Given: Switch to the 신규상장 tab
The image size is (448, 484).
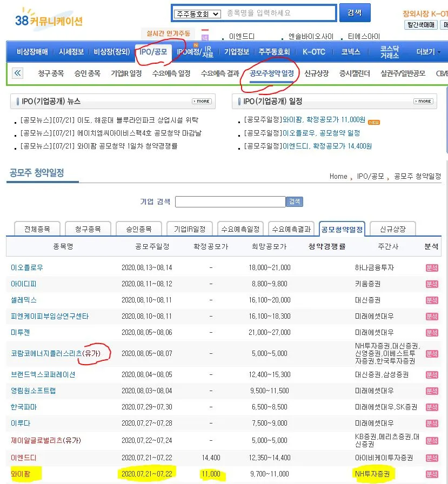Looking at the screenshot, I should click(x=392, y=229).
